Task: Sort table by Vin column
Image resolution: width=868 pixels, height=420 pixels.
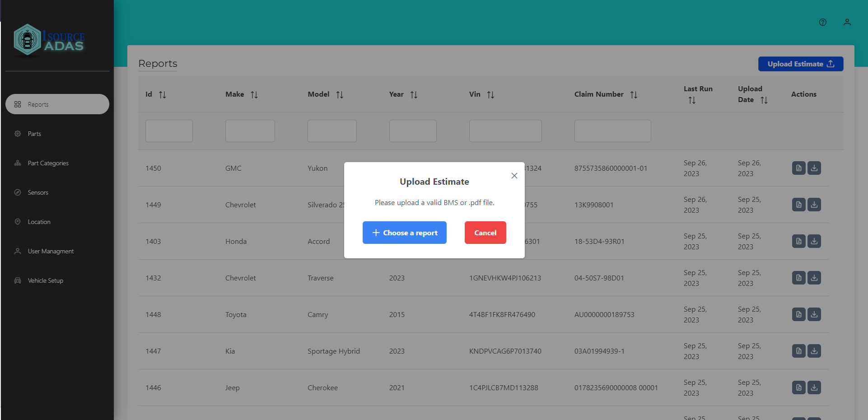Action: click(490, 94)
